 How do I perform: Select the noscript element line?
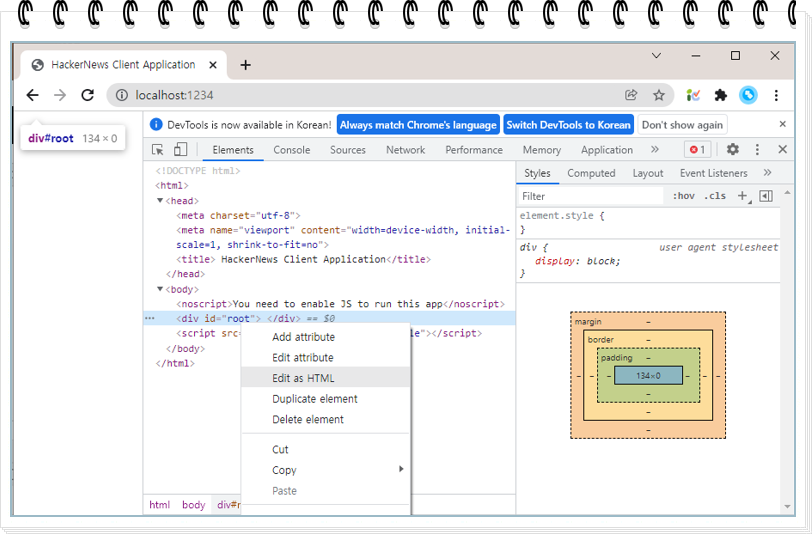[x=340, y=304]
